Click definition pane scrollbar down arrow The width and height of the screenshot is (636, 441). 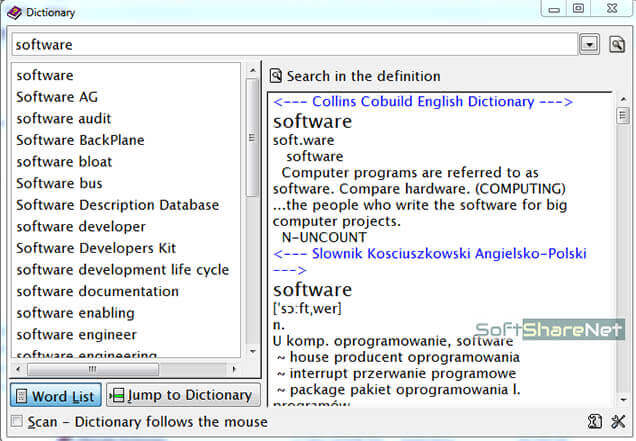(623, 400)
